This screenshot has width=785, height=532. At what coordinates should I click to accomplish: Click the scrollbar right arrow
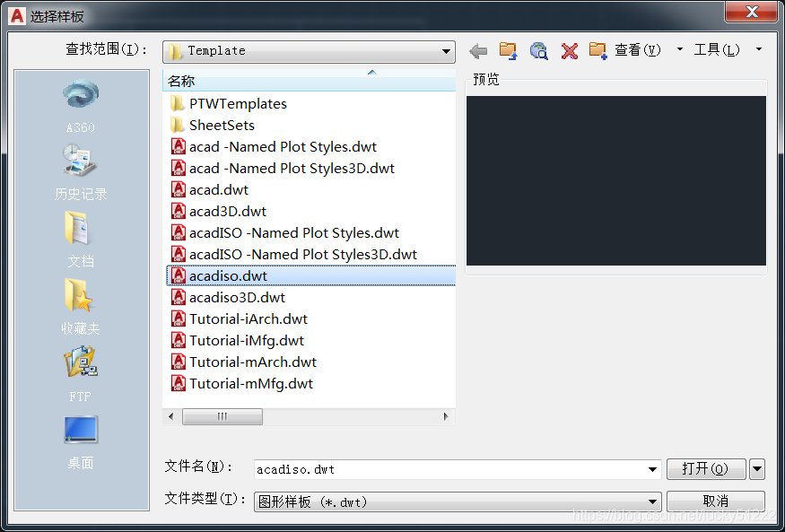[446, 416]
